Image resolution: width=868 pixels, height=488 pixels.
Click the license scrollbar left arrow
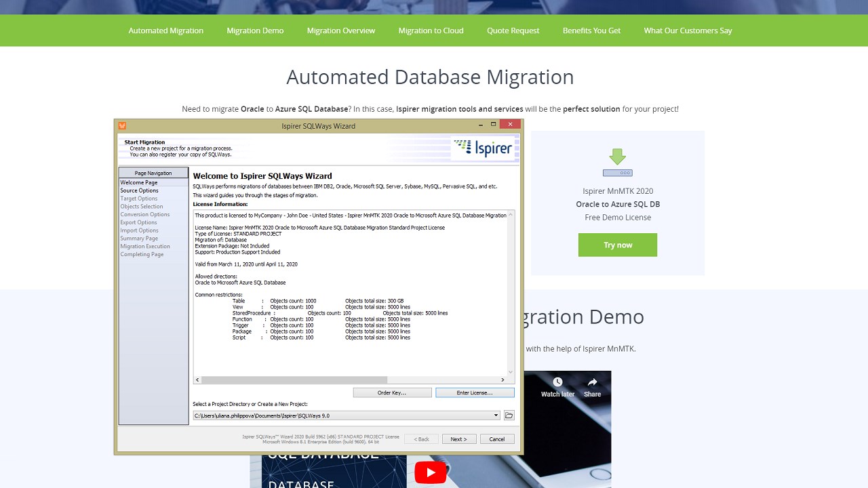pyautogui.click(x=197, y=380)
